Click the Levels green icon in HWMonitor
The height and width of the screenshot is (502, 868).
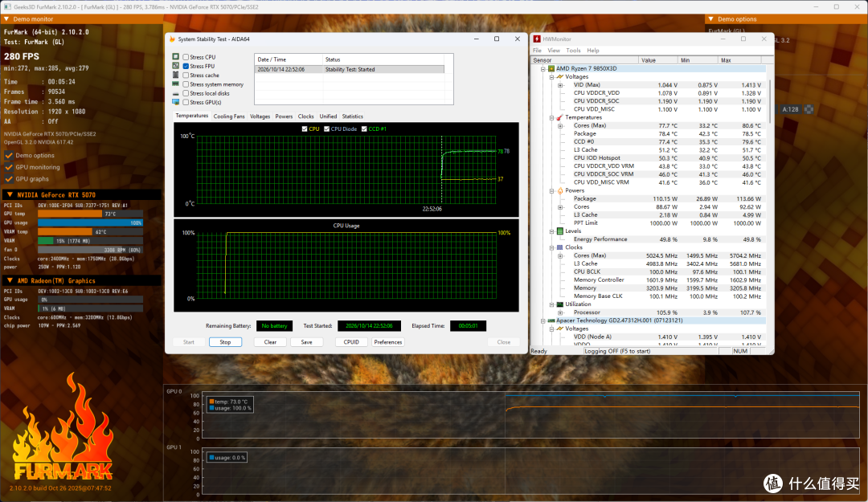[x=559, y=231]
